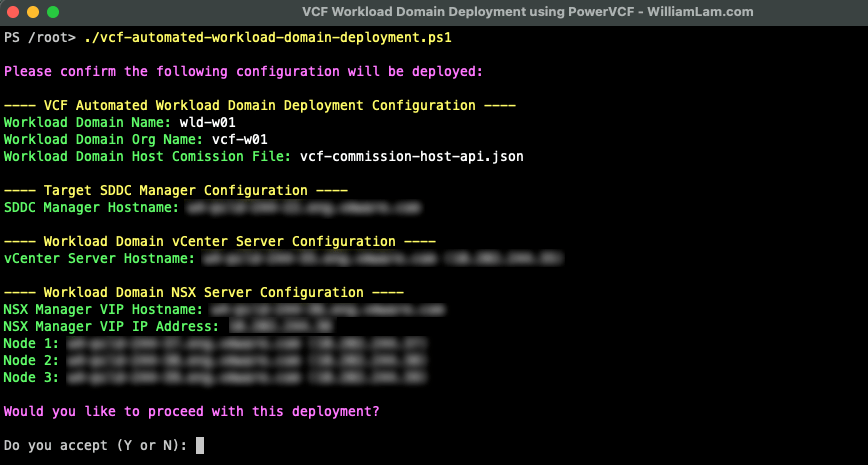Click the 'Workload Domain Name:' label
This screenshot has width=868, height=465.
pos(87,122)
